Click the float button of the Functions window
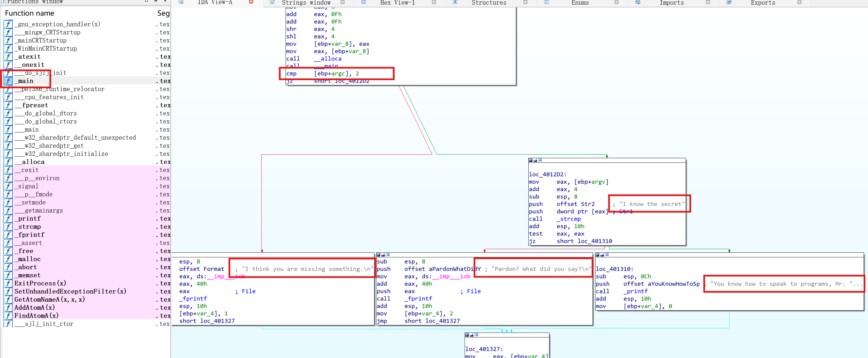 point(156,1)
